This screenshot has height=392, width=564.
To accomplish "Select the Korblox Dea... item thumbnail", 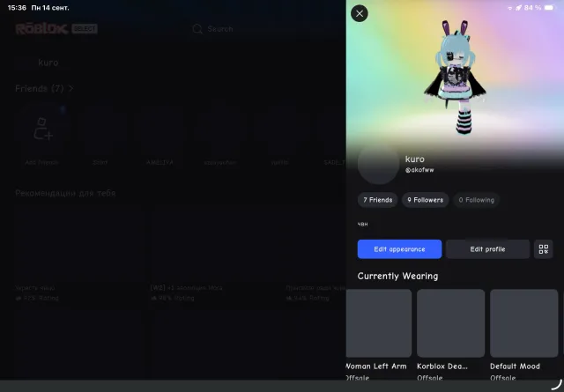I will pyautogui.click(x=450, y=323).
